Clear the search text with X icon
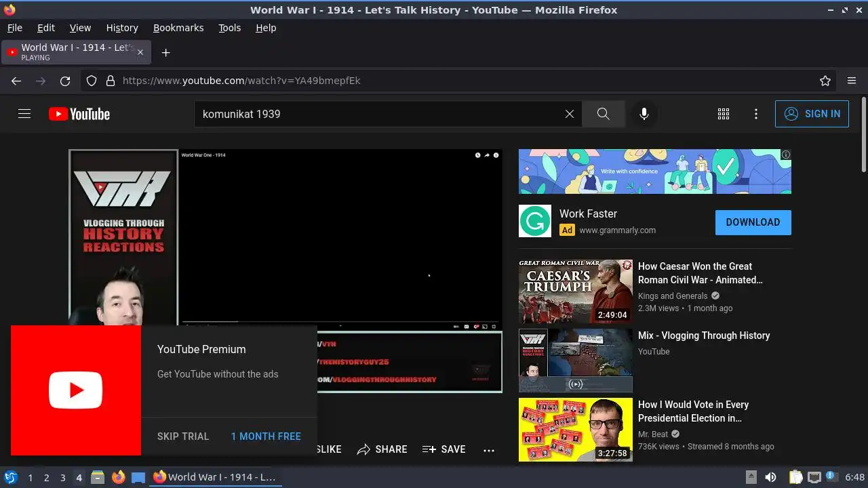Image resolution: width=868 pixels, height=488 pixels. click(x=570, y=114)
